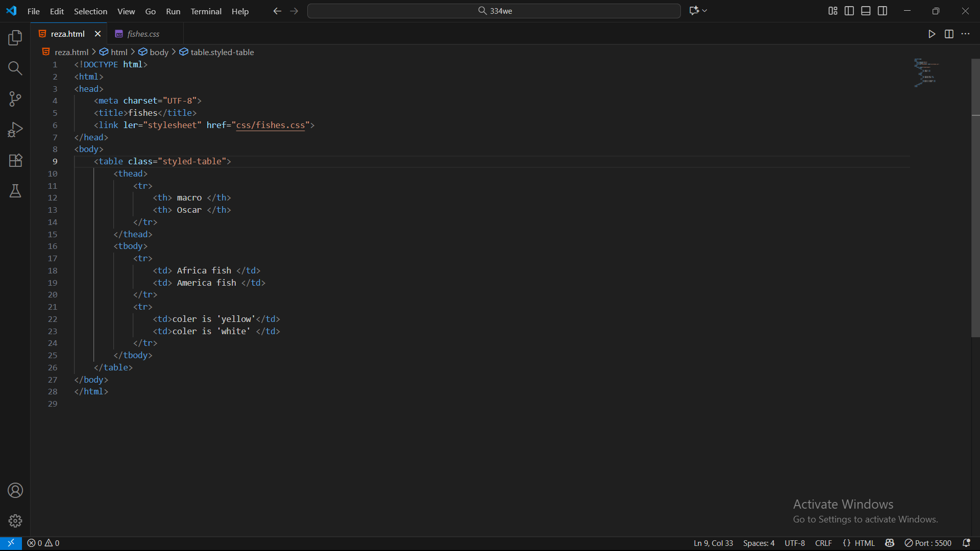Open the Copilot chat dropdown arrow
Screen dimensions: 980x551
(x=705, y=11)
